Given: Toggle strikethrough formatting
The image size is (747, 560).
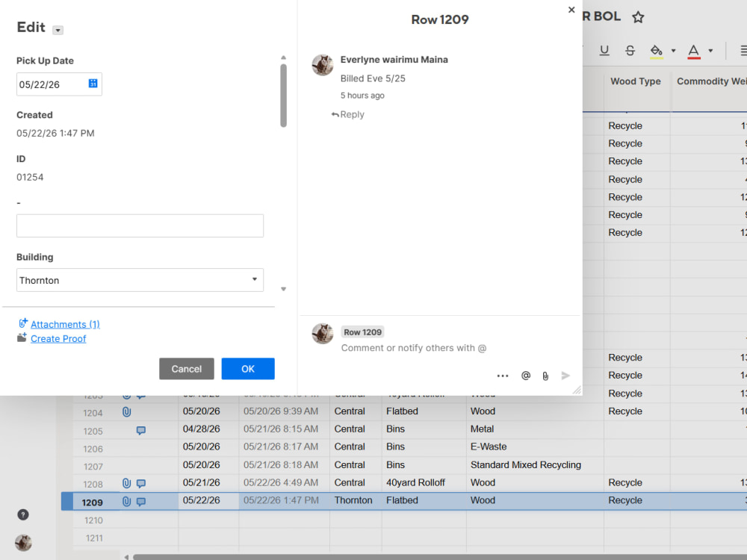Looking at the screenshot, I should [630, 51].
